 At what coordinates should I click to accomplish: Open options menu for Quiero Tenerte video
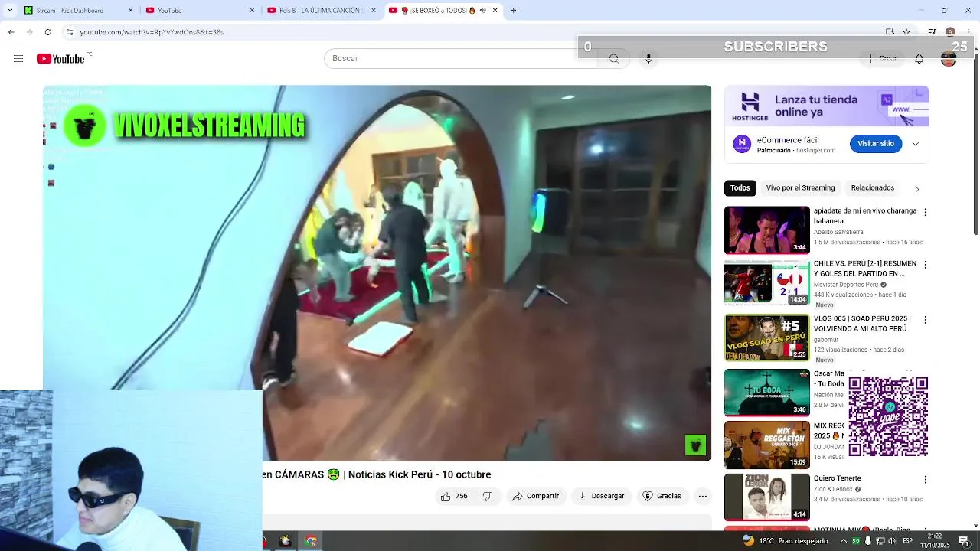coord(925,480)
